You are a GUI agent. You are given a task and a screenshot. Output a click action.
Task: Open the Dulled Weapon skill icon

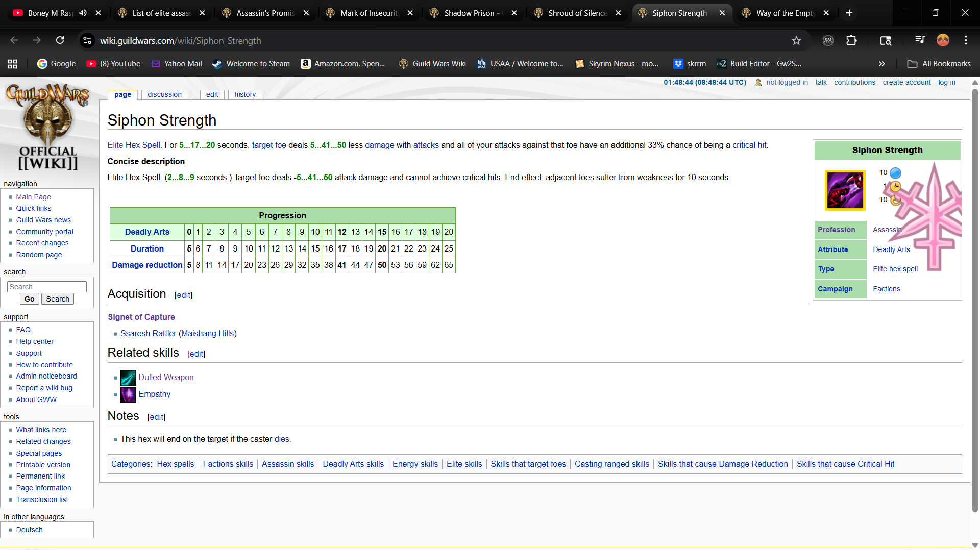[x=128, y=378]
